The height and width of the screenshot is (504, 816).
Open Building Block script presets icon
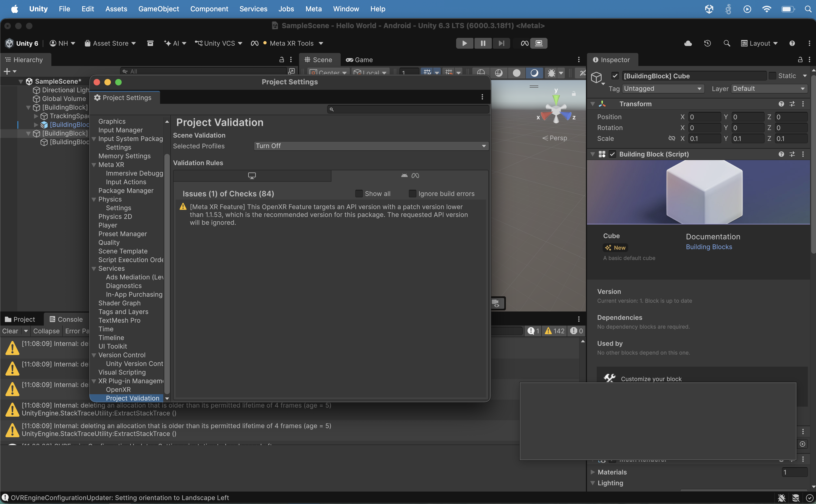pos(792,154)
